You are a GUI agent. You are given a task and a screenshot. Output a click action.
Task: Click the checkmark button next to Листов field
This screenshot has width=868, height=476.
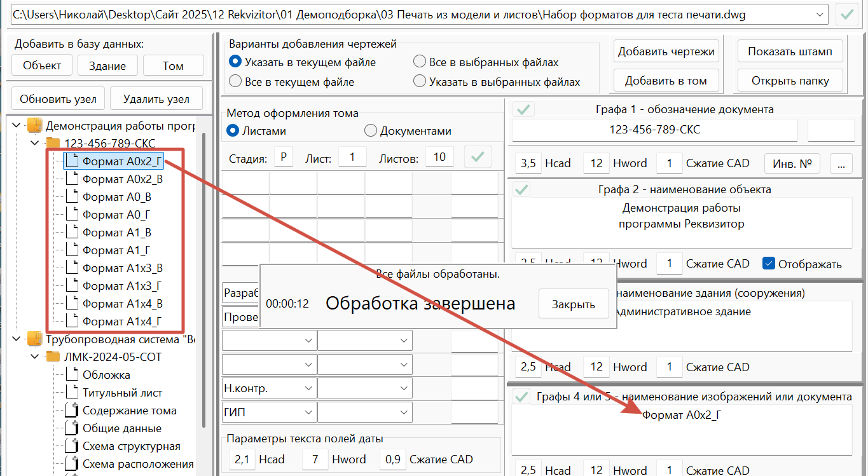478,156
